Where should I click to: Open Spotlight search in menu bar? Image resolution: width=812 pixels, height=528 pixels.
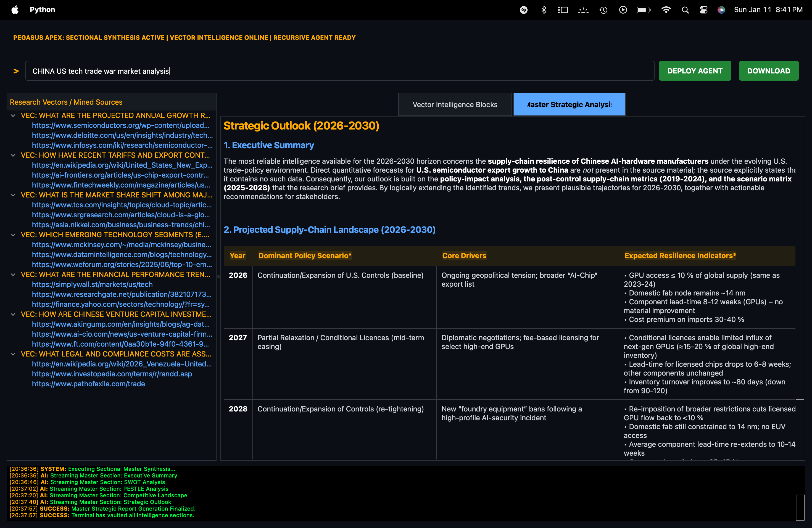tap(685, 10)
